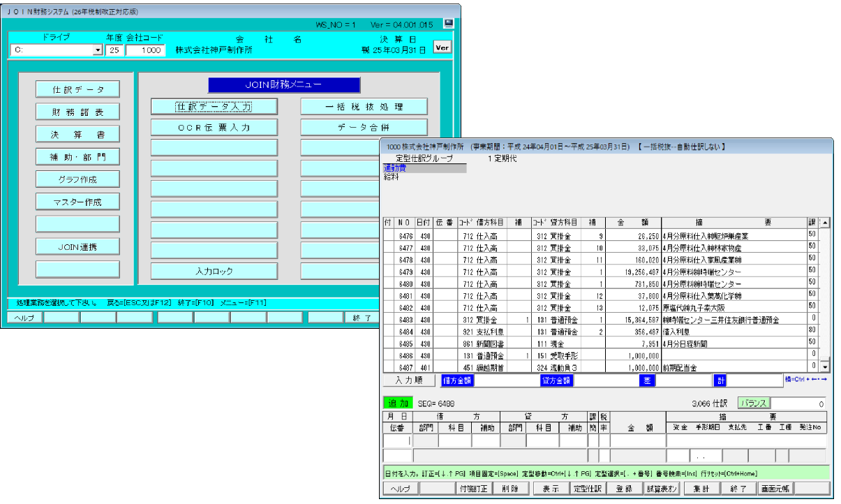Click the 表示 button
Viewport: 841px width, 504px height.
point(551,489)
